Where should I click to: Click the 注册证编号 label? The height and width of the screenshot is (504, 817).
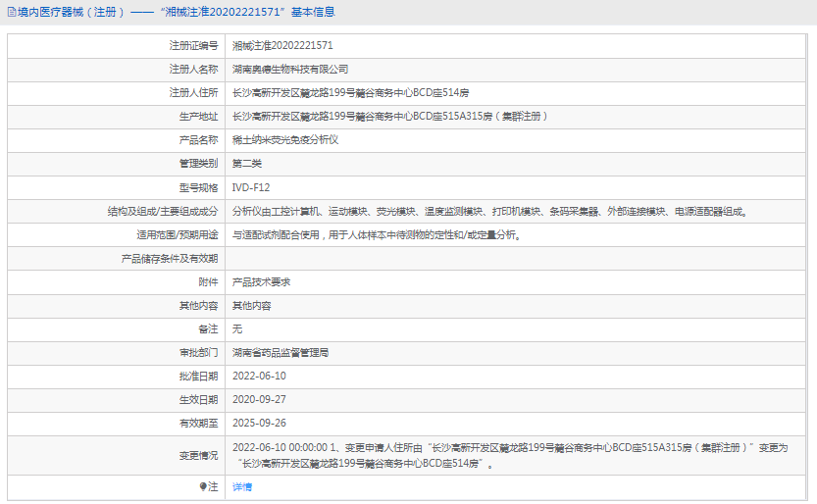coord(193,46)
